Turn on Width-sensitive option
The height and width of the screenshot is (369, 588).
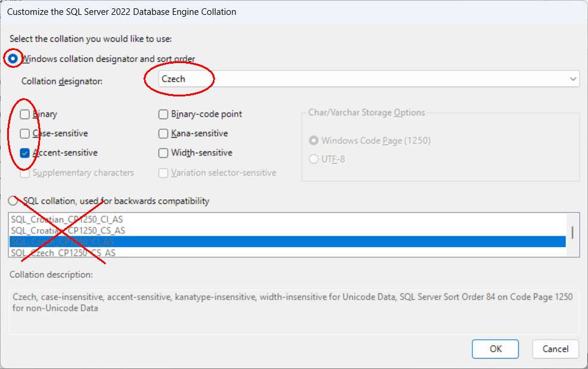(x=163, y=153)
